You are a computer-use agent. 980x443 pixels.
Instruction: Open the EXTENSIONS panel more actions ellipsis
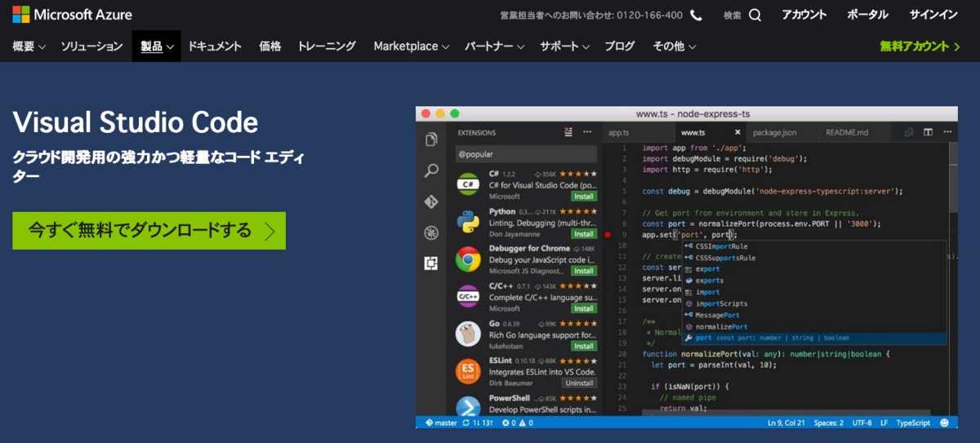coord(589,132)
